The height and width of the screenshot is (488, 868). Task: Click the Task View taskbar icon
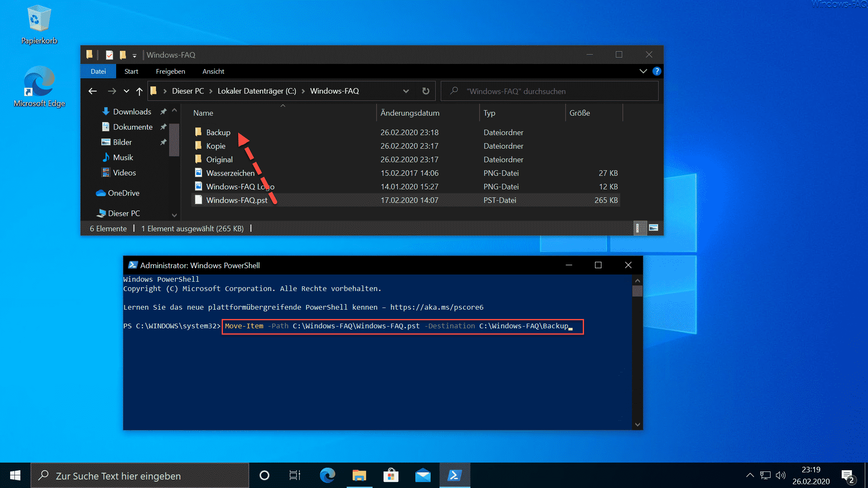295,476
